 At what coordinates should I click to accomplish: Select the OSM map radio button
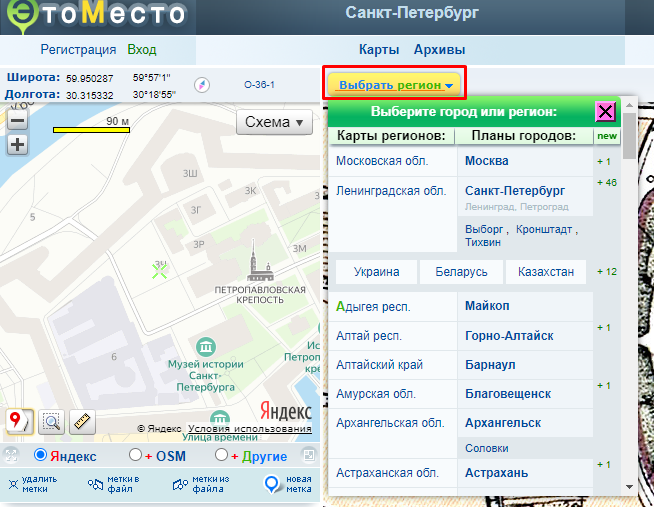(x=136, y=455)
